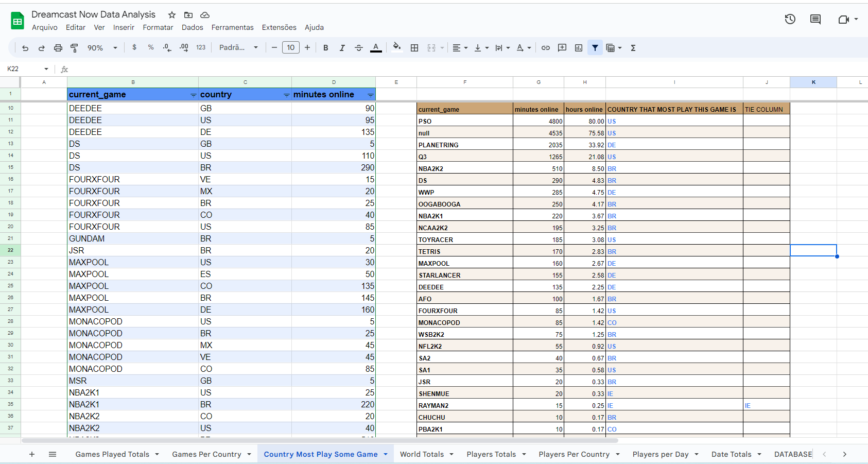Viewport: 868px width, 464px height.
Task: Click the horizontal scrollbar
Action: (319, 441)
